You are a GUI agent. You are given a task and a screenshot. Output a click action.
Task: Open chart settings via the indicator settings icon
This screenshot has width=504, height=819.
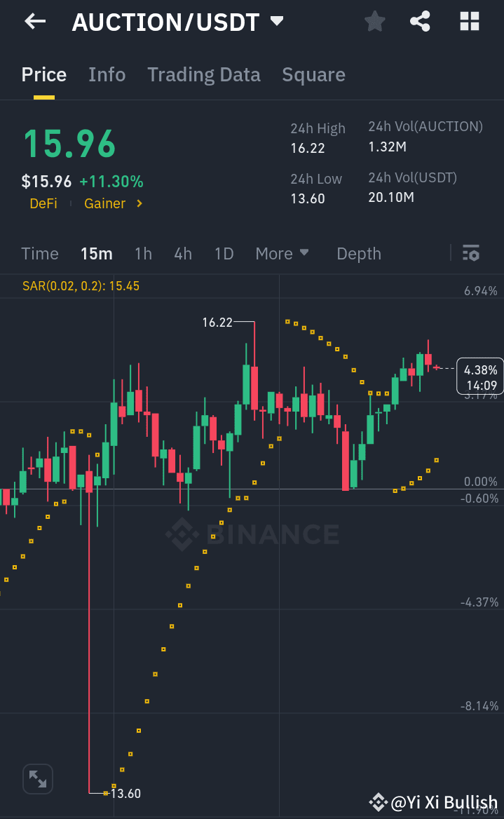(x=471, y=253)
